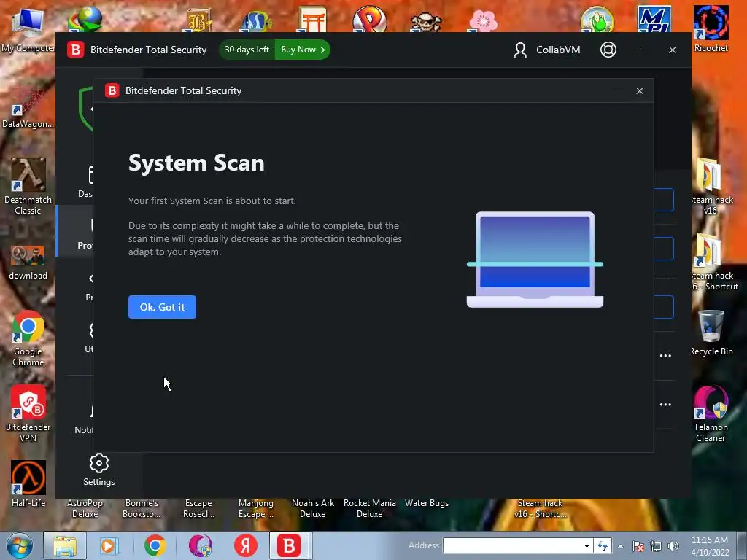Open the lifebuoy support icon

608,50
